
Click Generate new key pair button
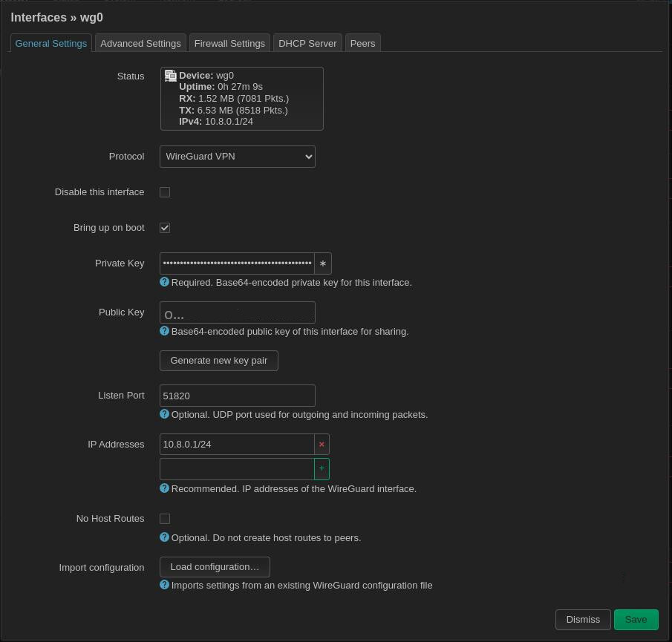click(x=219, y=361)
